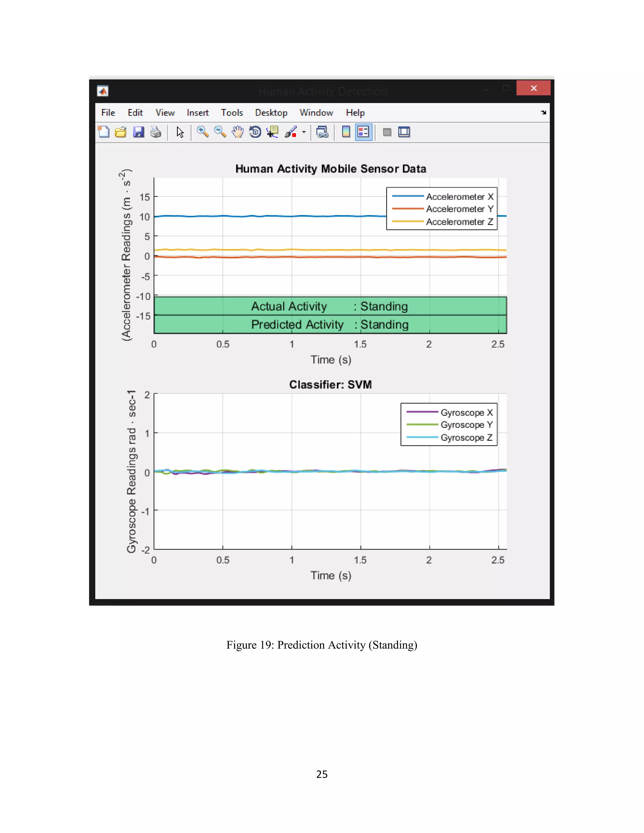Enable the Data Cursor tool
This screenshot has width=644, height=833.
272,132
